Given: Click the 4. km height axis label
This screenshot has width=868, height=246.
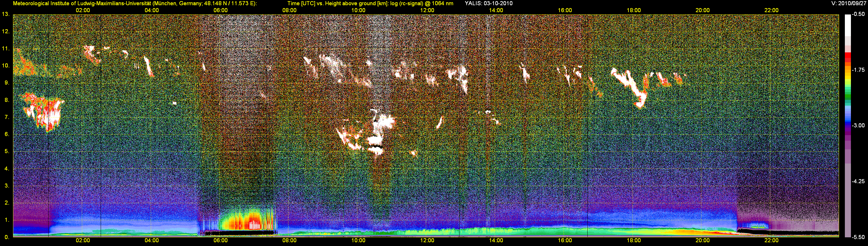Looking at the screenshot, I should tap(7, 169).
